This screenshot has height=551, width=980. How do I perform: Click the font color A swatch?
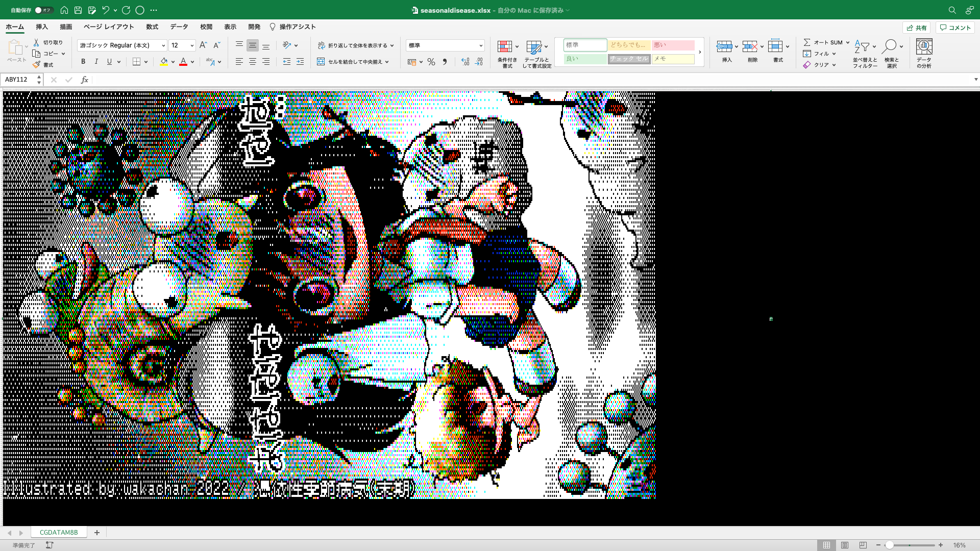183,62
